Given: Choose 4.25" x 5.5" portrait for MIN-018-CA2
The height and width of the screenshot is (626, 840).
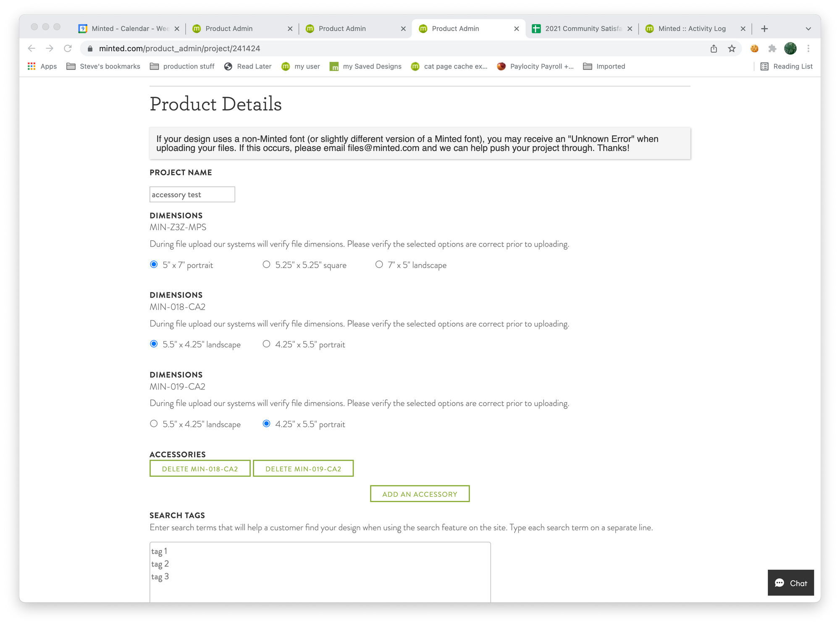Looking at the screenshot, I should [266, 344].
